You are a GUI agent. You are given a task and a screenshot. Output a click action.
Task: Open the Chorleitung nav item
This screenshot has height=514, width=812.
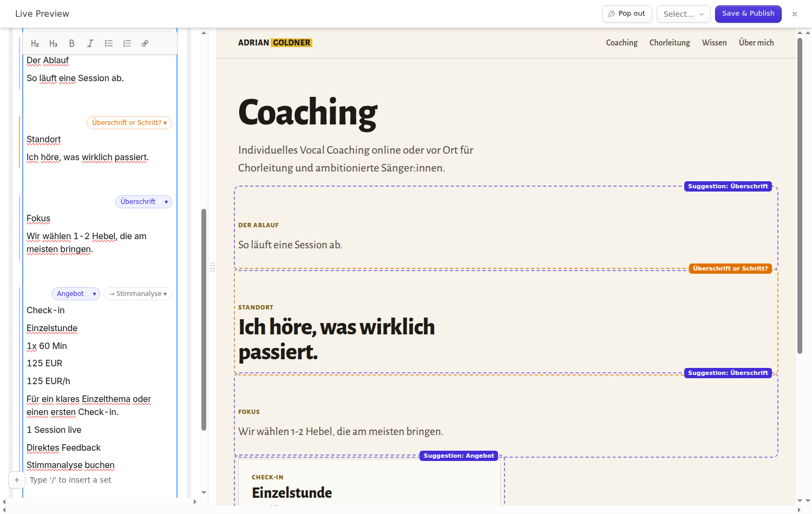click(670, 43)
